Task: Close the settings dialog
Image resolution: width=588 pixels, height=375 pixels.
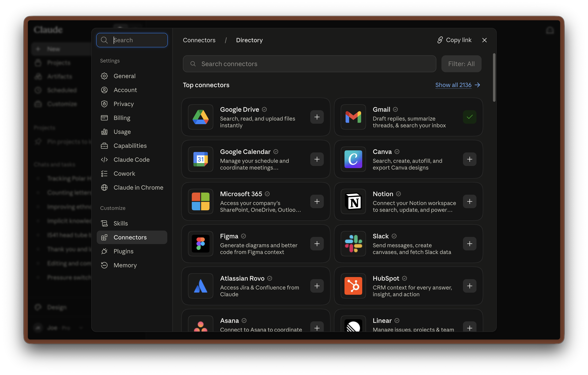Action: click(484, 40)
